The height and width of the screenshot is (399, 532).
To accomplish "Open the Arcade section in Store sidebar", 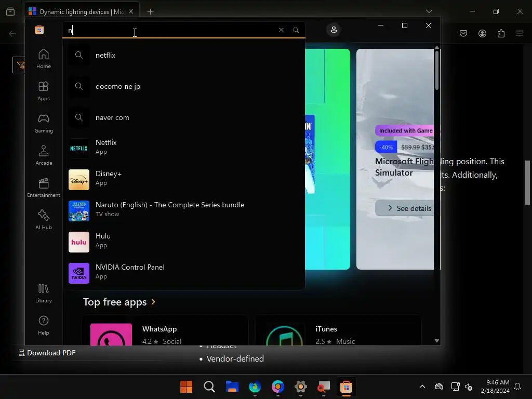I will [44, 155].
